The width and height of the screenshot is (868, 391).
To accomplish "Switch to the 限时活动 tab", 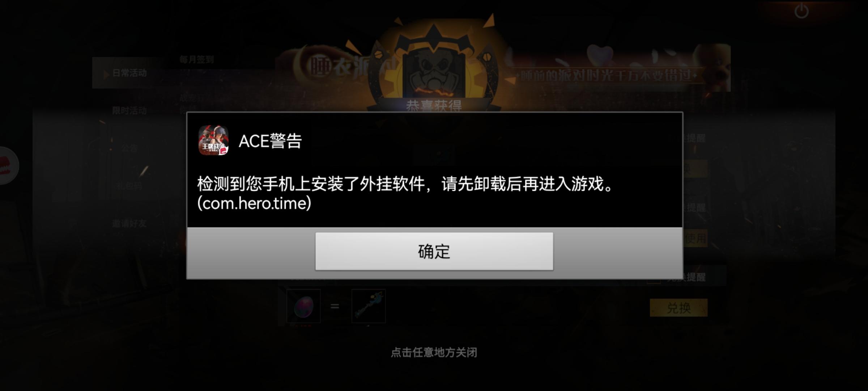I will (x=129, y=110).
